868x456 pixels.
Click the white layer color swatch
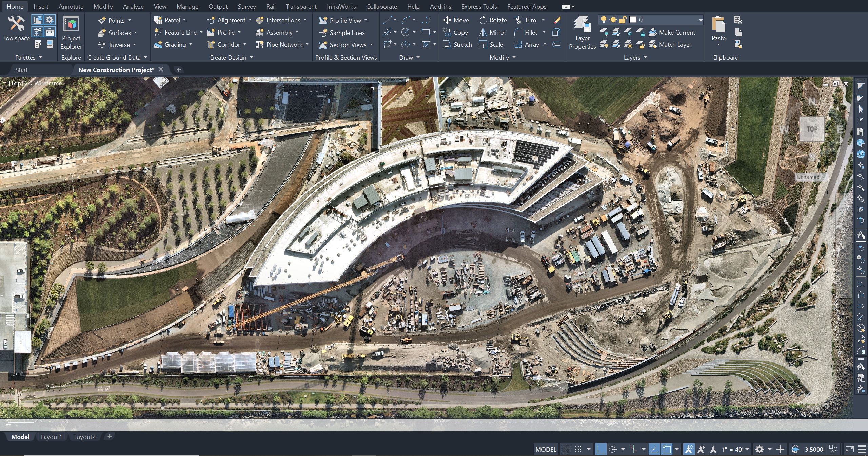(632, 20)
